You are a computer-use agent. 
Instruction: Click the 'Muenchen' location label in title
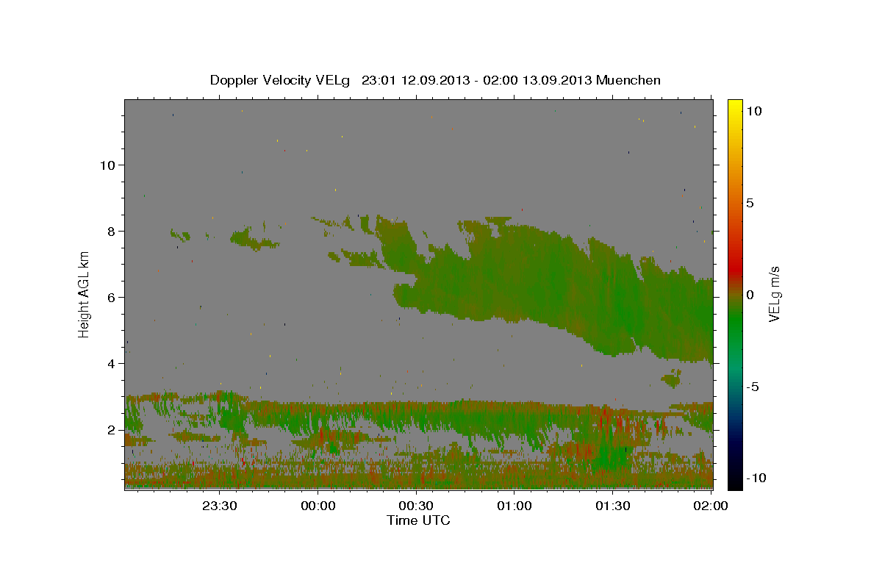tap(628, 80)
